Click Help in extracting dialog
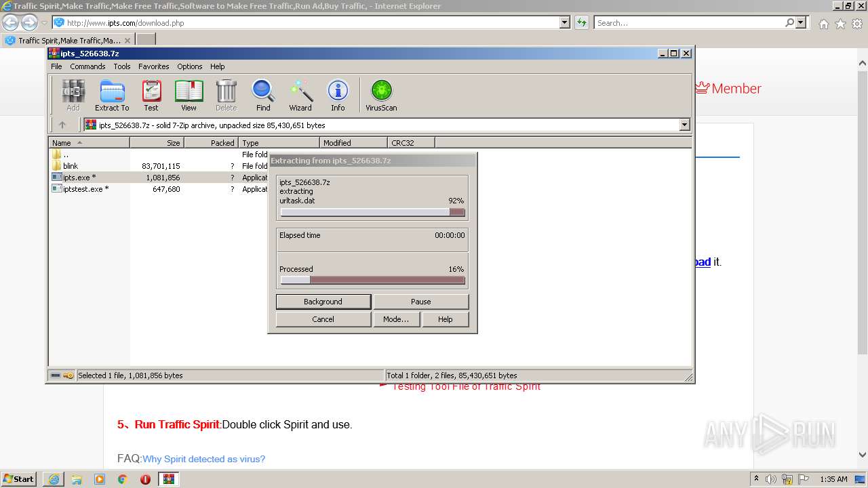The height and width of the screenshot is (488, 868). [445, 319]
